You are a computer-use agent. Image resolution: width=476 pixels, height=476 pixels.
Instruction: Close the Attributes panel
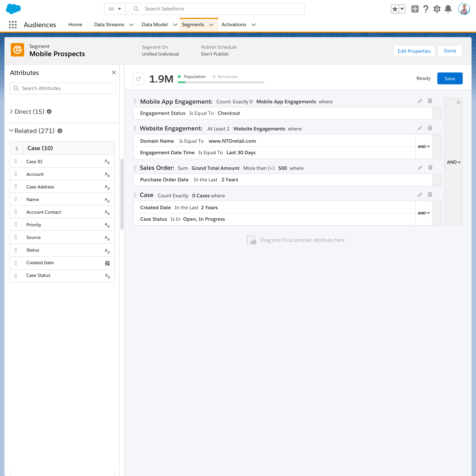click(x=114, y=73)
